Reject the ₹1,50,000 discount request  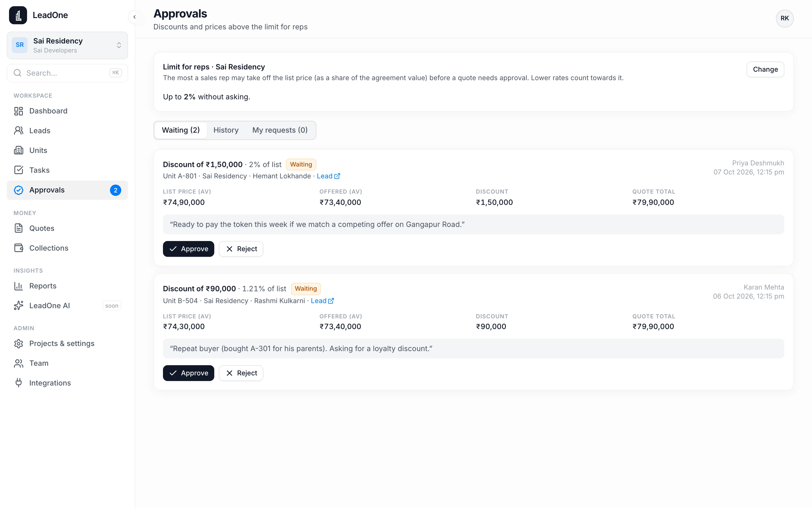[241, 249]
